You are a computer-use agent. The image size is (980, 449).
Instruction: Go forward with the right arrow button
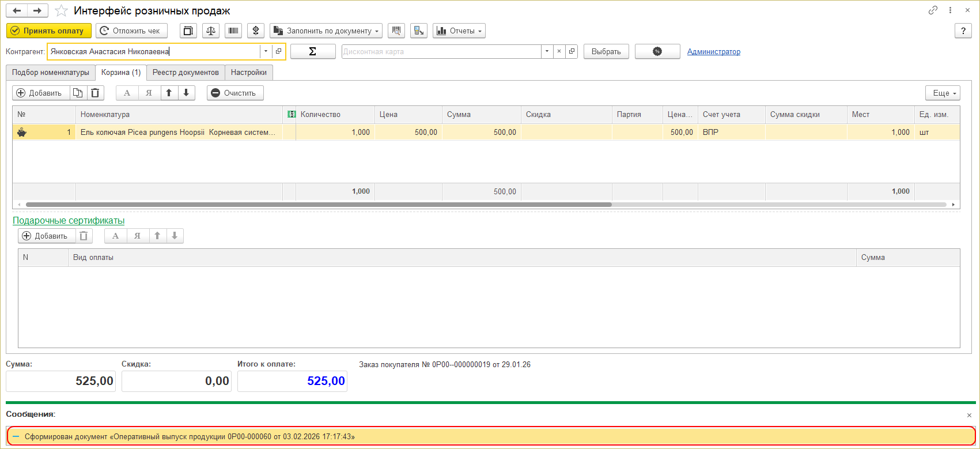click(x=37, y=11)
